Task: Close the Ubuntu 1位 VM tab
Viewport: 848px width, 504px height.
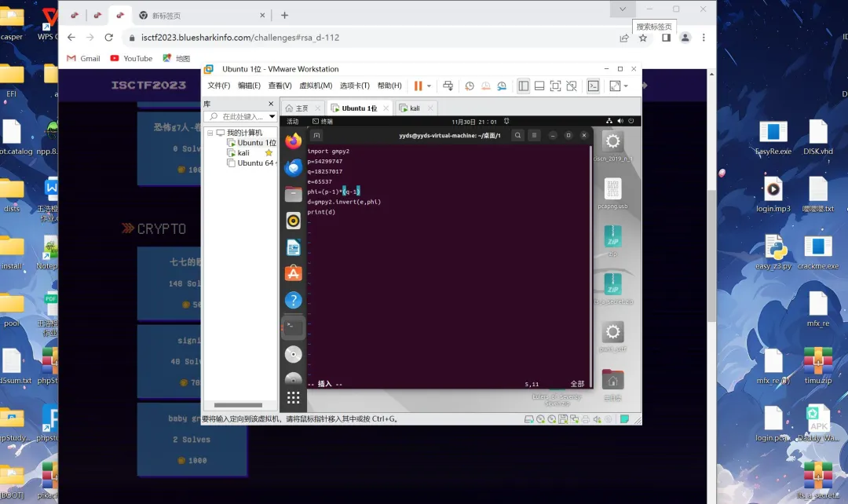Action: point(386,108)
